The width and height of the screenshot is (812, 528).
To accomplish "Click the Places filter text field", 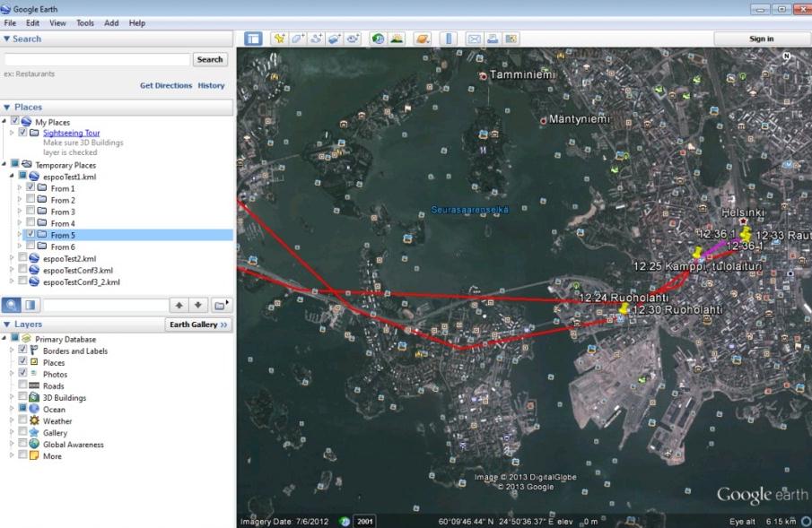I will (x=106, y=306).
